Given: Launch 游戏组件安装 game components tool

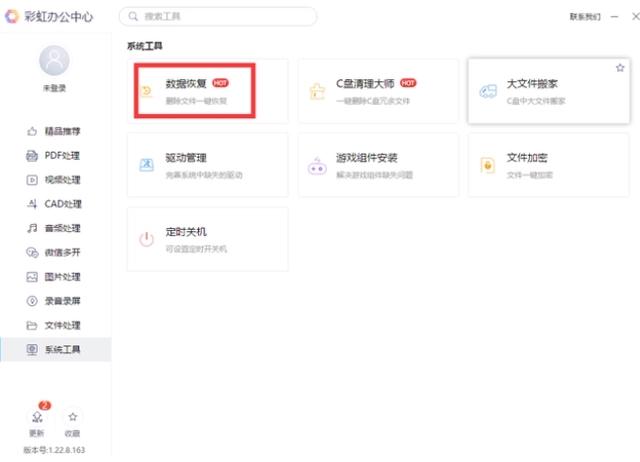Looking at the screenshot, I should 378,165.
